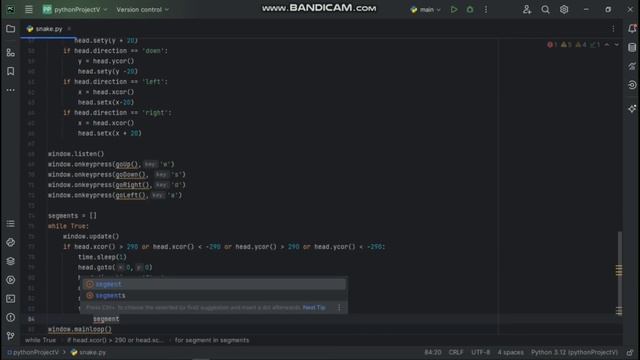Open Code With Me add-user icon
The image size is (640, 360).
527,9
